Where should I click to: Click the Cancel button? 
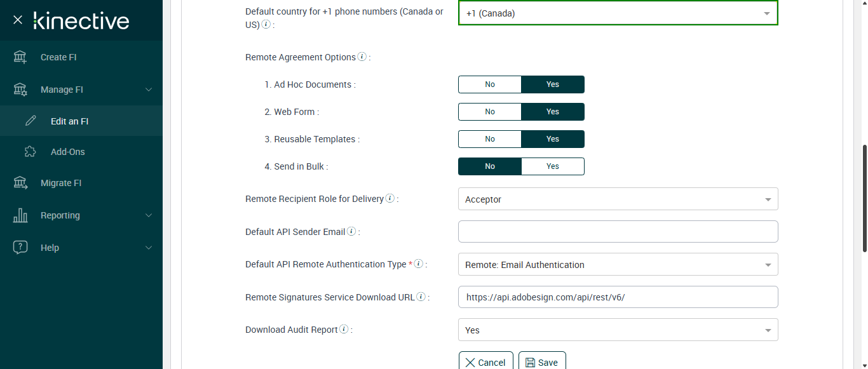point(486,362)
